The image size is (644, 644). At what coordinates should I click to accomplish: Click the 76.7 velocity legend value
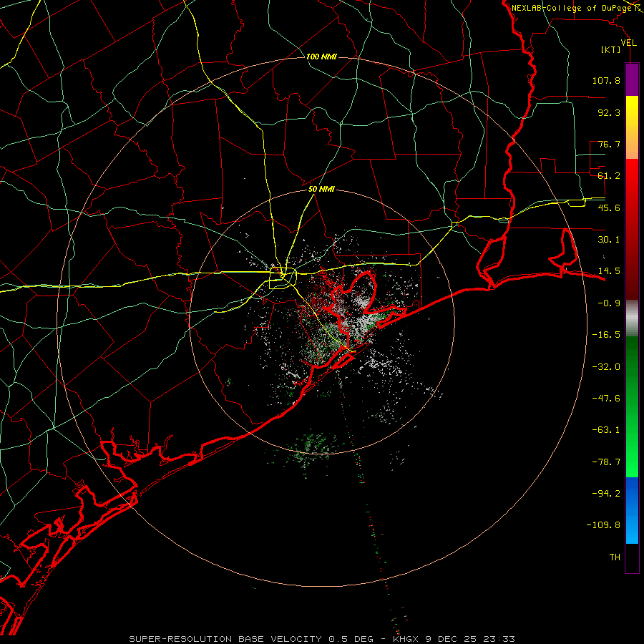[x=609, y=144]
